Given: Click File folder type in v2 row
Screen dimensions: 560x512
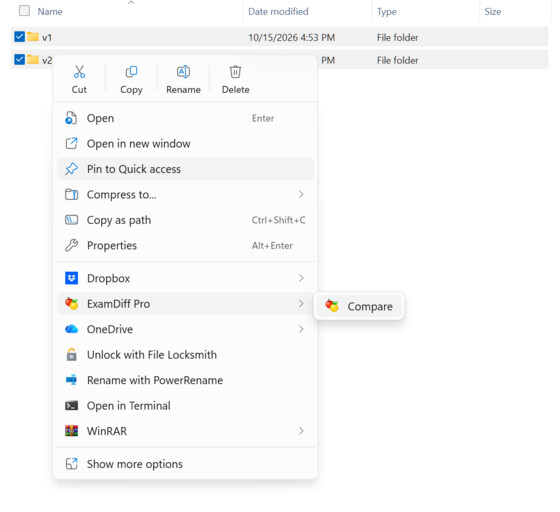Looking at the screenshot, I should (x=398, y=60).
